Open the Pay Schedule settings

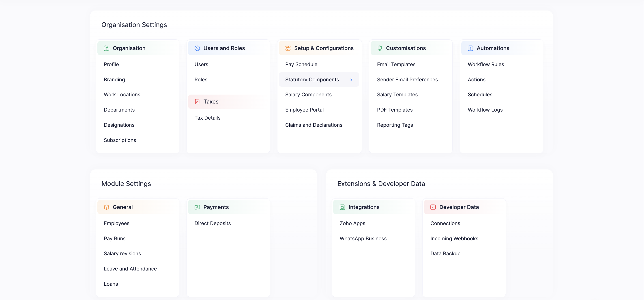click(x=301, y=64)
